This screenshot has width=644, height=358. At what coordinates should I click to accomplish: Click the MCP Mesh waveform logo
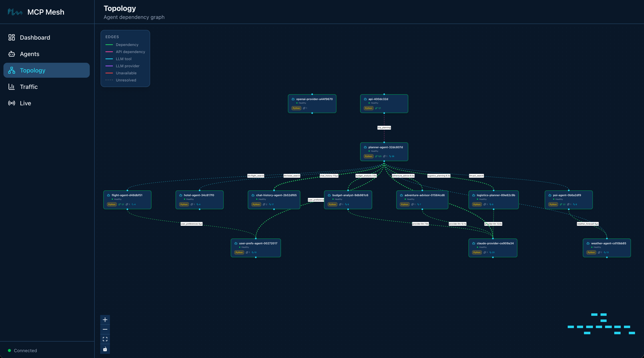pyautogui.click(x=15, y=12)
